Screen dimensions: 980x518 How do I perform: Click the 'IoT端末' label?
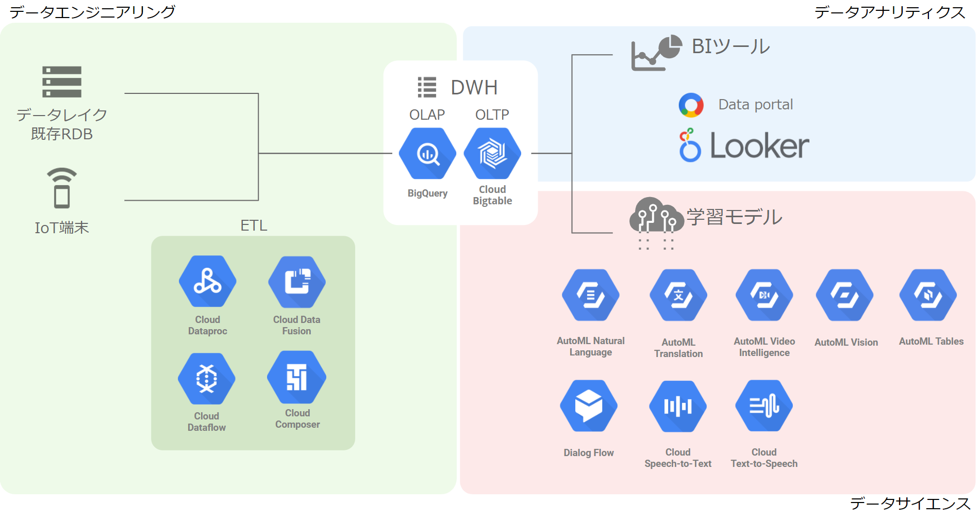tap(62, 228)
